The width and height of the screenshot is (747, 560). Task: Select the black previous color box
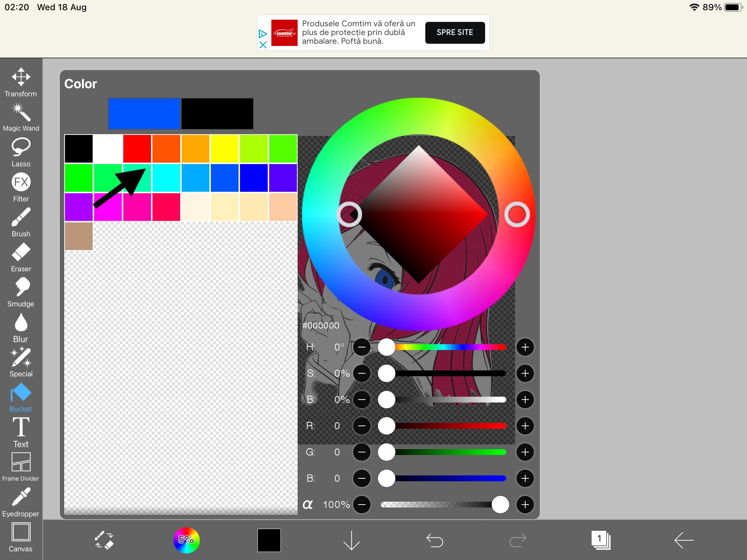pyautogui.click(x=217, y=113)
